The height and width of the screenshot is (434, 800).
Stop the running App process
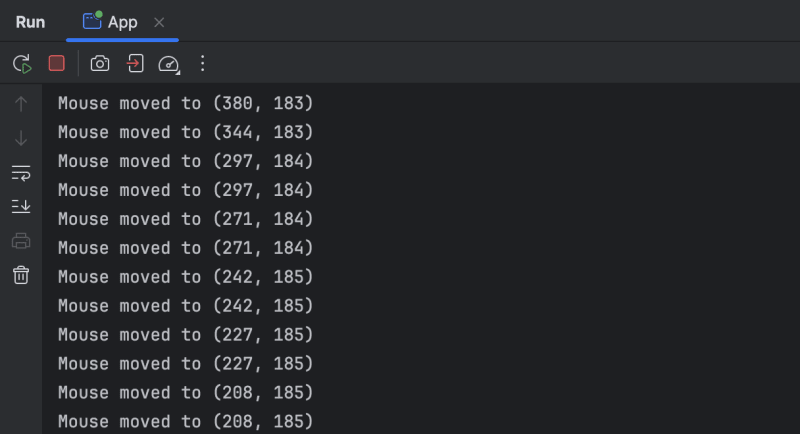(x=57, y=63)
